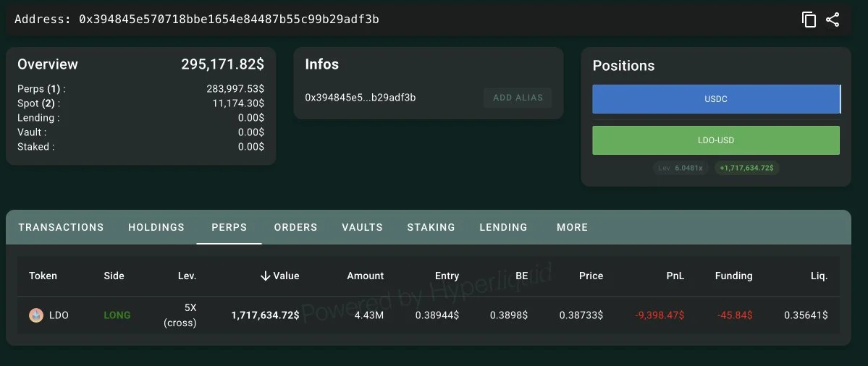Click the Overview total 295,171.82$
This screenshot has width=868, height=366.
click(x=222, y=64)
